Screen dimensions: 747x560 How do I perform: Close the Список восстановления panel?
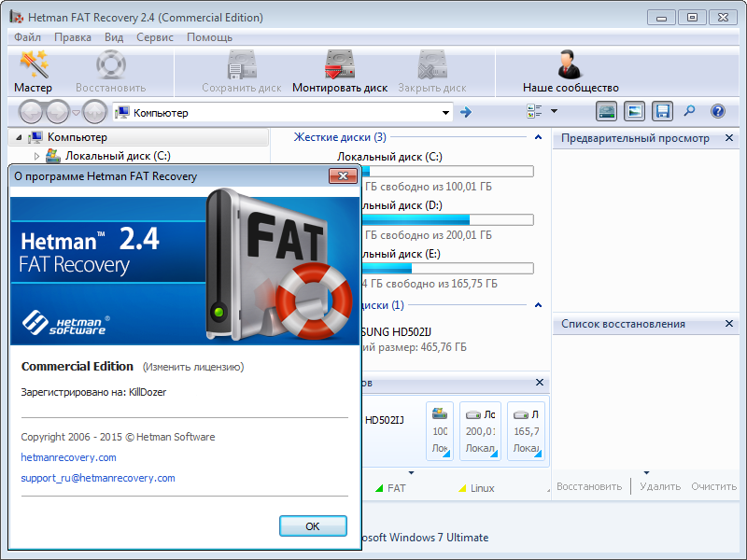pos(729,323)
